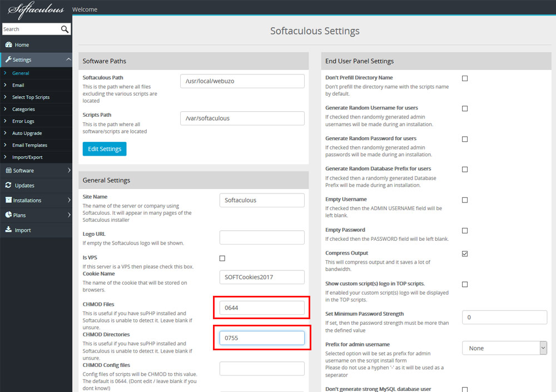
Task: Toggle Don't generate strong MySQL database user checkbox
Action: (465, 390)
